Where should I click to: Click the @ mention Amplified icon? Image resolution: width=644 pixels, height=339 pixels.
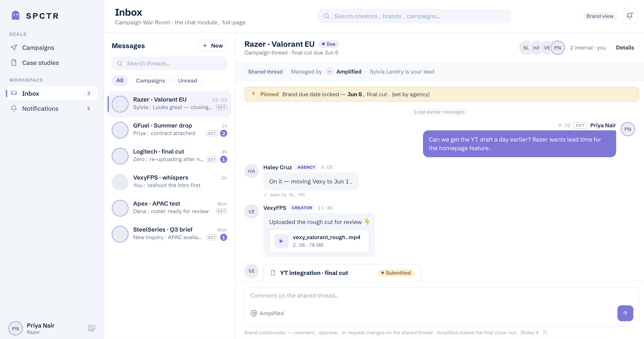click(254, 313)
